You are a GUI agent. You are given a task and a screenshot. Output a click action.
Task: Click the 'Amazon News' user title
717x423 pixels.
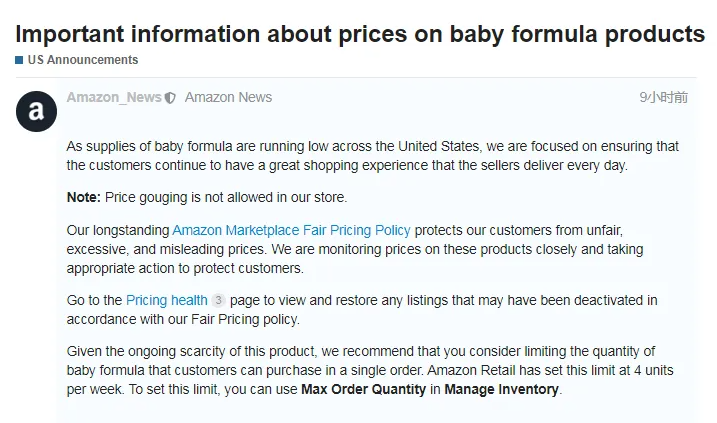[x=228, y=97]
